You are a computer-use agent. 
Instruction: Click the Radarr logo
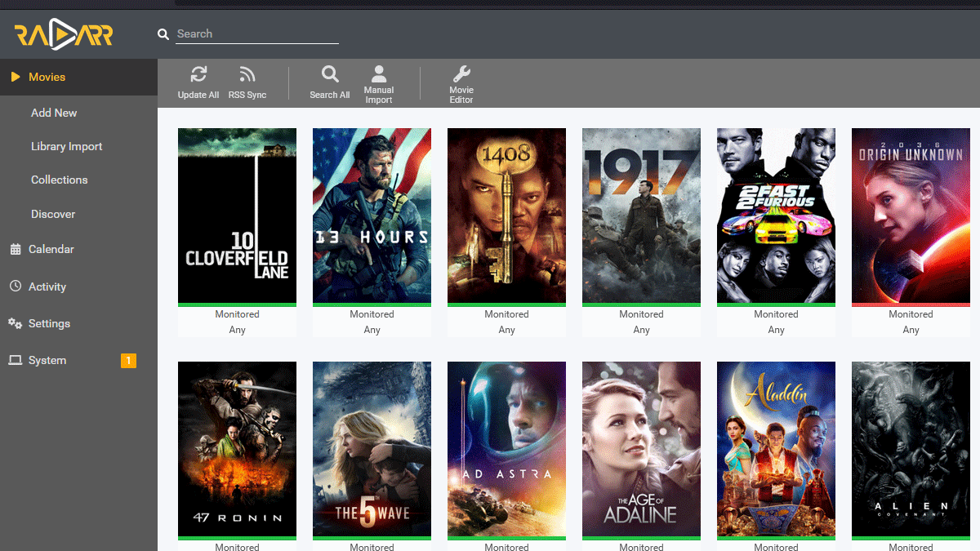pyautogui.click(x=64, y=35)
